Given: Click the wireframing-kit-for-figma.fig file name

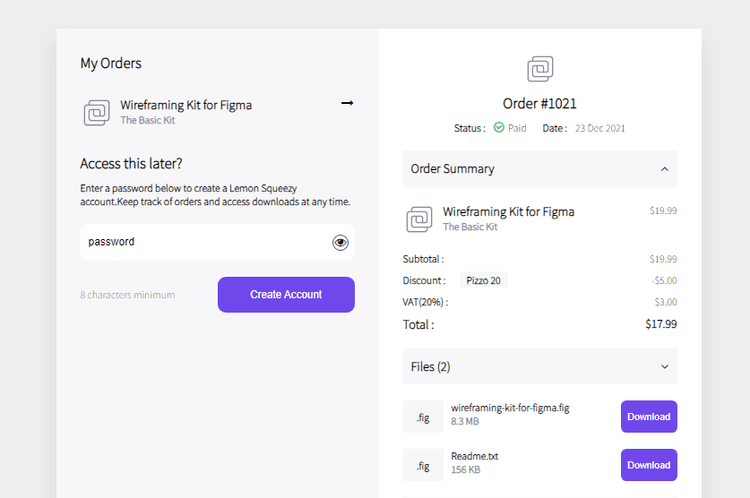Looking at the screenshot, I should click(510, 408).
